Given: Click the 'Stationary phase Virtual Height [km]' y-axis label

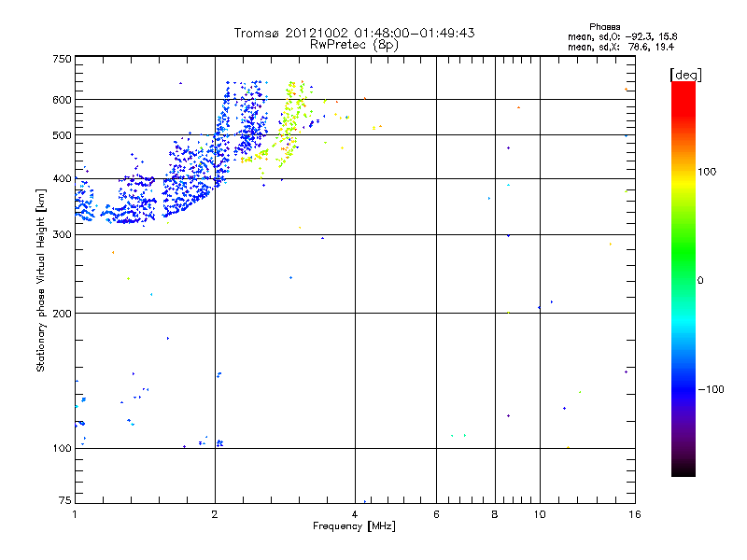Looking at the screenshot, I should click(41, 281).
